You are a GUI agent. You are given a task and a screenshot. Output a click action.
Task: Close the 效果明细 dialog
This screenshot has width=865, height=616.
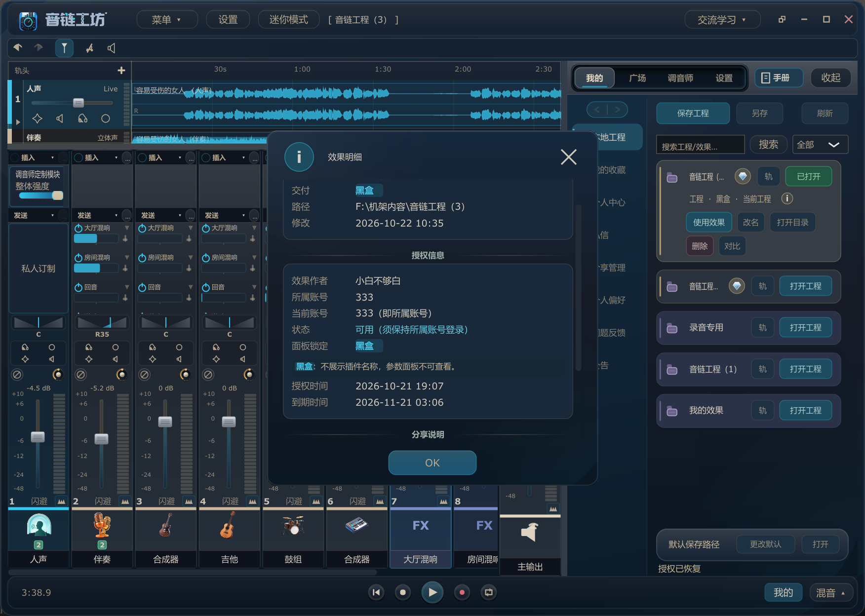tap(568, 157)
